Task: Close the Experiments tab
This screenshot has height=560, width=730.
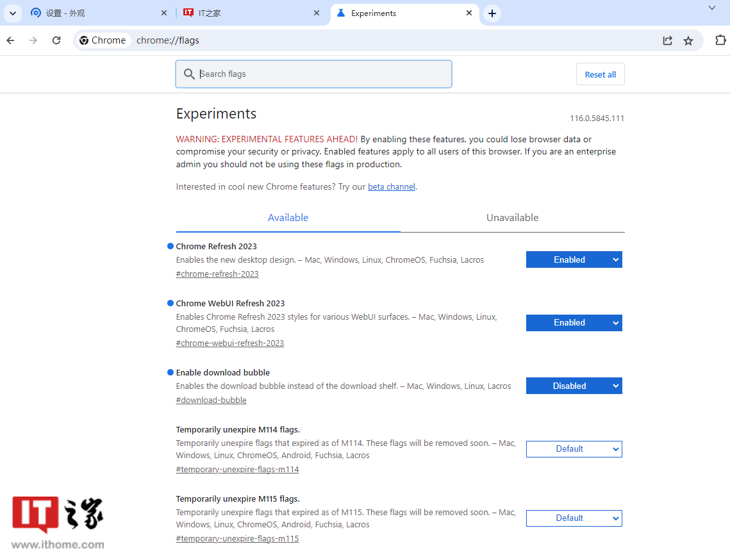Action: 469,13
